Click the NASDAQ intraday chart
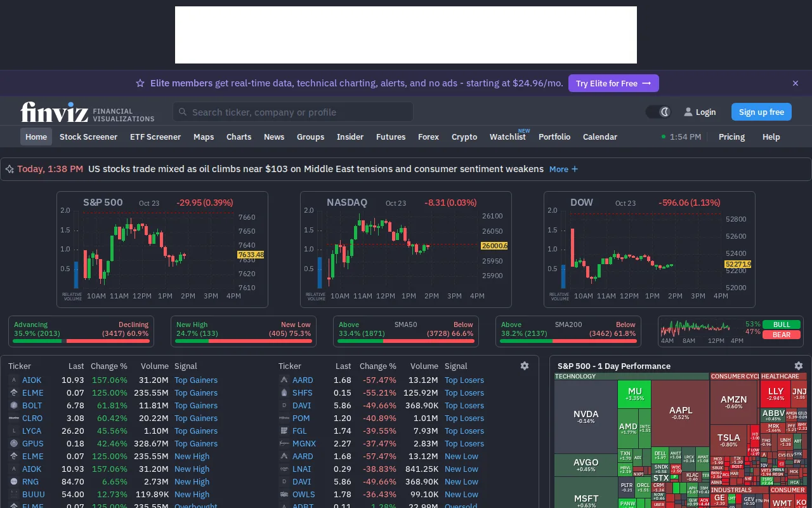The width and height of the screenshot is (812, 508). (x=406, y=250)
